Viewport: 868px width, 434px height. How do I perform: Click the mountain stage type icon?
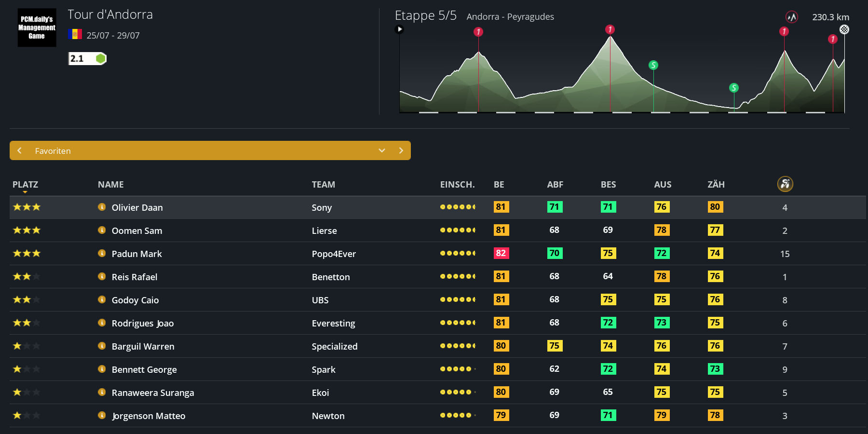click(x=791, y=17)
